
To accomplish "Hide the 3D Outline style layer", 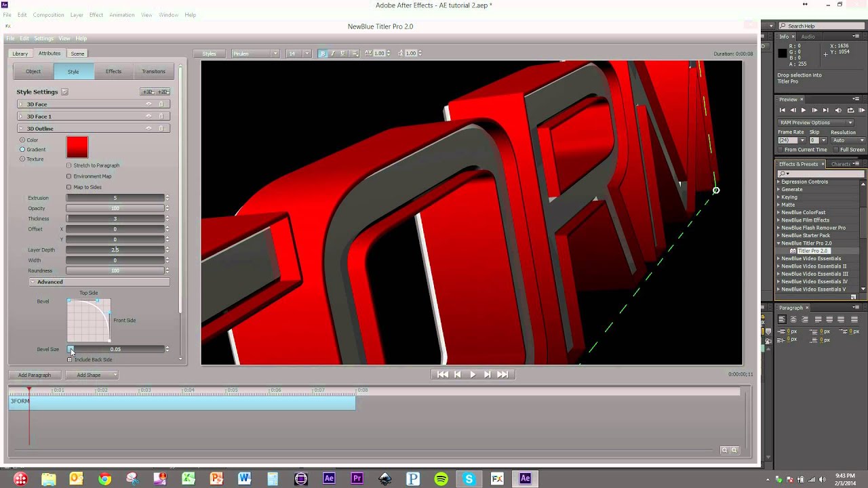I will [149, 129].
